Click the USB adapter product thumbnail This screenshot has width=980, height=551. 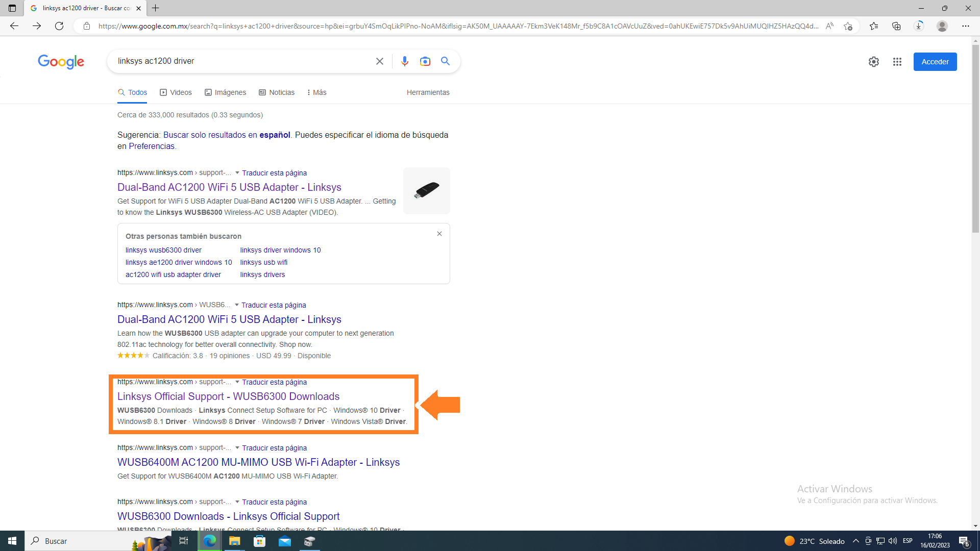[x=426, y=190]
